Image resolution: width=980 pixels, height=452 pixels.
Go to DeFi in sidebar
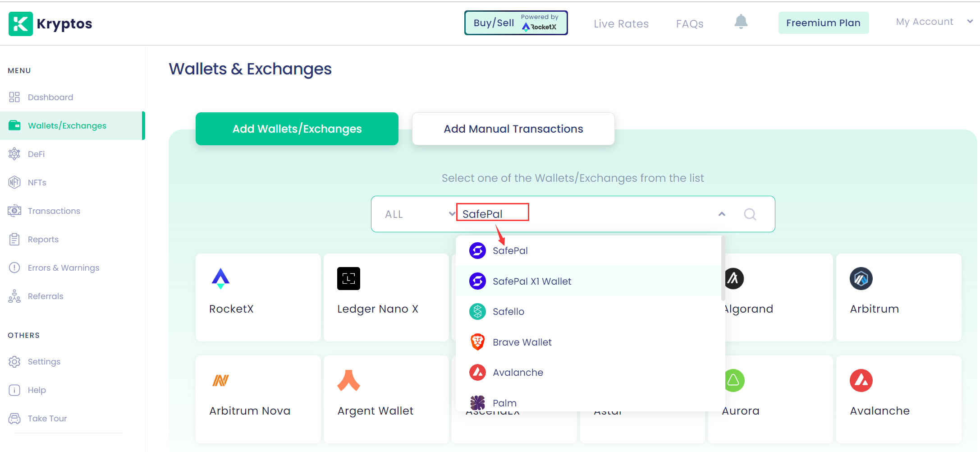click(36, 154)
